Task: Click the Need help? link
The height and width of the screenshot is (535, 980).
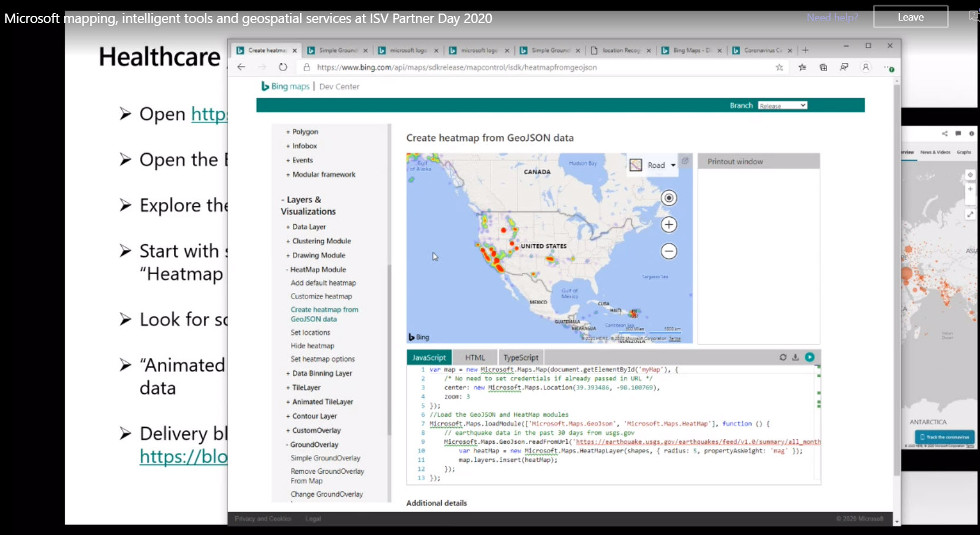Action: point(832,18)
